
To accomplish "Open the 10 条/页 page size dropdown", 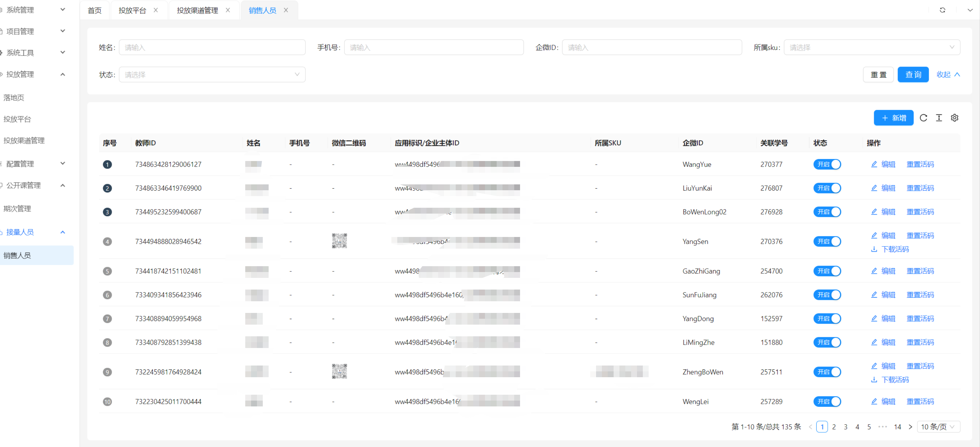I will (938, 427).
